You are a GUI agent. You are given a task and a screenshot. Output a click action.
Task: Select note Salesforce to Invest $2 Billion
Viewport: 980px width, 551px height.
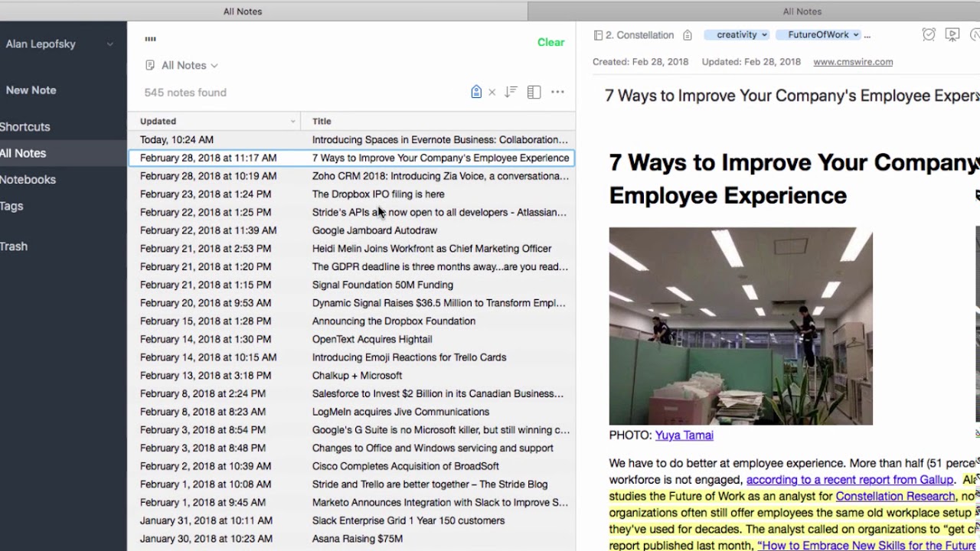coord(351,393)
